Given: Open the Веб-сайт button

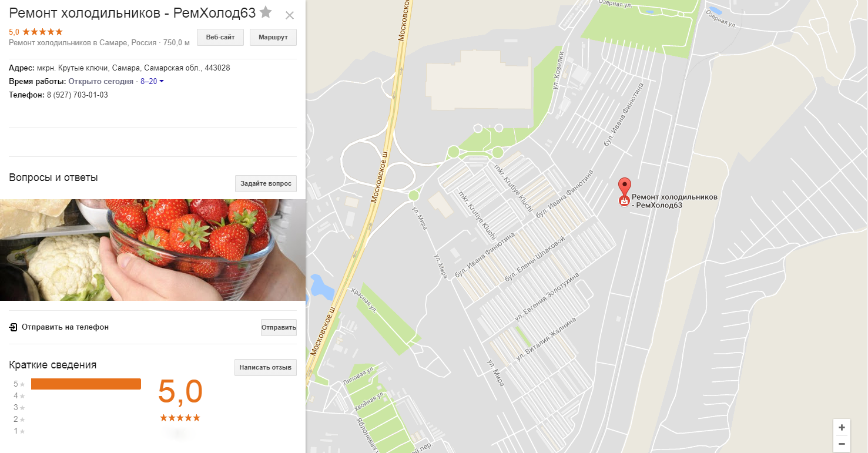Looking at the screenshot, I should coord(220,37).
